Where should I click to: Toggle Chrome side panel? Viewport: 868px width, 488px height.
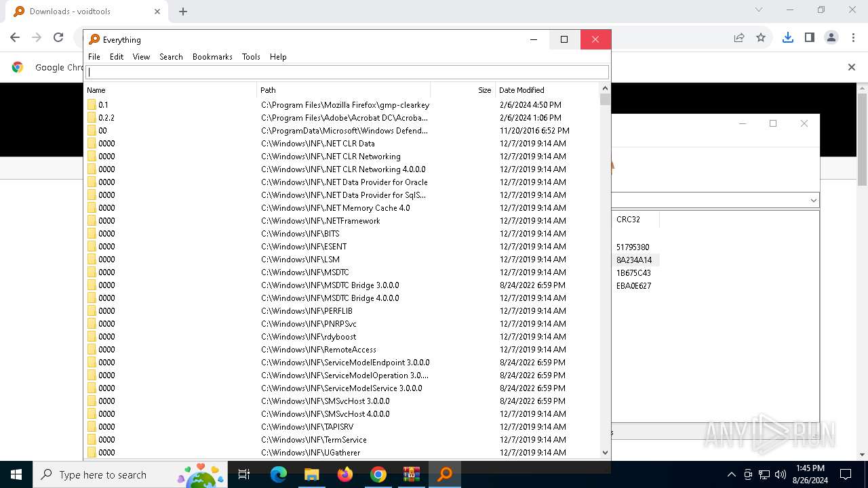click(x=809, y=38)
